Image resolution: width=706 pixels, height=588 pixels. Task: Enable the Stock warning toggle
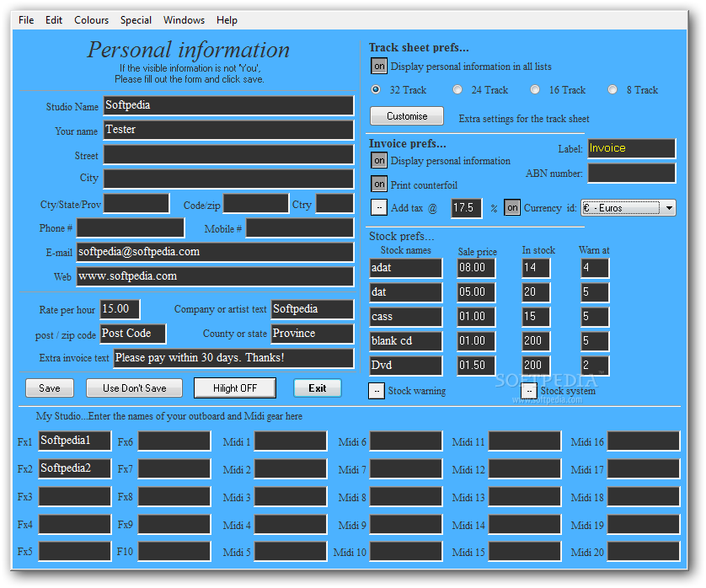(x=377, y=391)
